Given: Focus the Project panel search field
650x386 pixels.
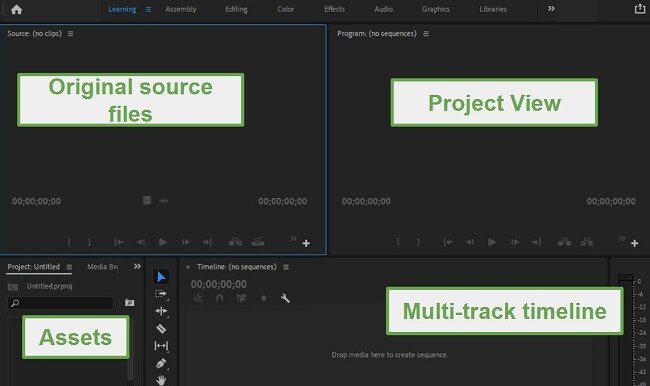Looking at the screenshot, I should [61, 303].
